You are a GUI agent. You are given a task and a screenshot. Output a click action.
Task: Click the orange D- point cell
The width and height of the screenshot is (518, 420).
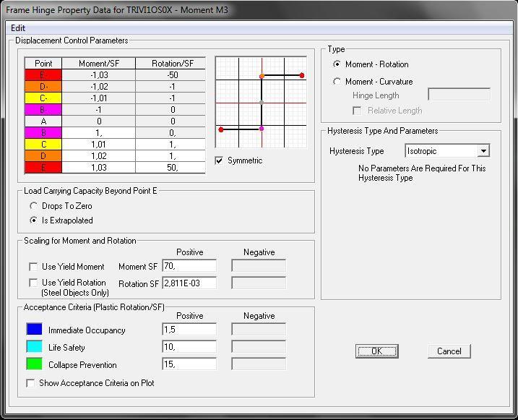(43, 87)
